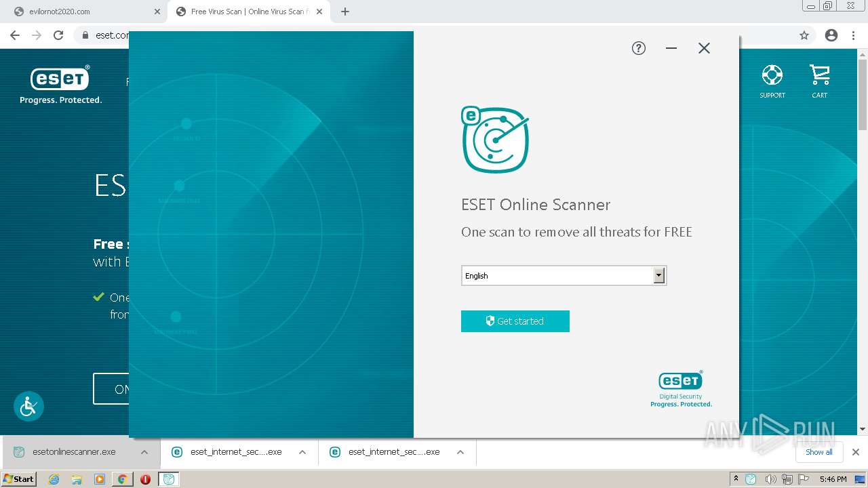Launch Internet Explorer from taskbar

(x=54, y=479)
